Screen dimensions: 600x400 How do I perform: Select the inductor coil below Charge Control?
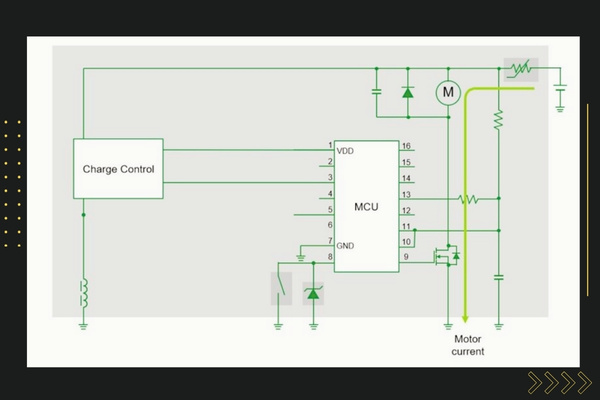[84, 293]
